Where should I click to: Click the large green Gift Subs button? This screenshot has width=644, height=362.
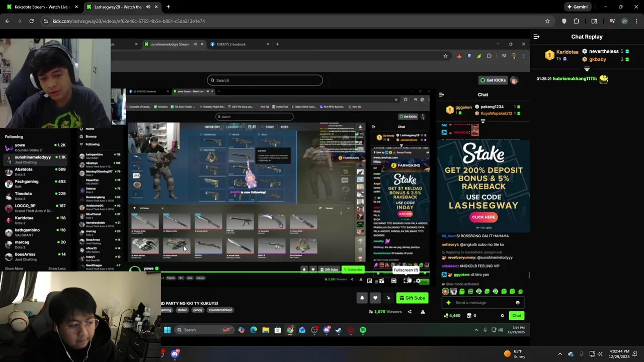click(412, 298)
